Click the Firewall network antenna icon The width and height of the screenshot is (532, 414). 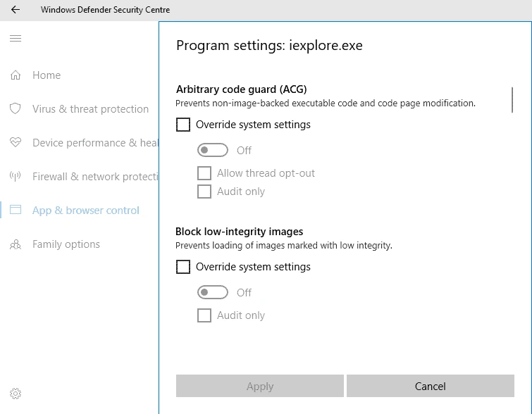(x=16, y=176)
